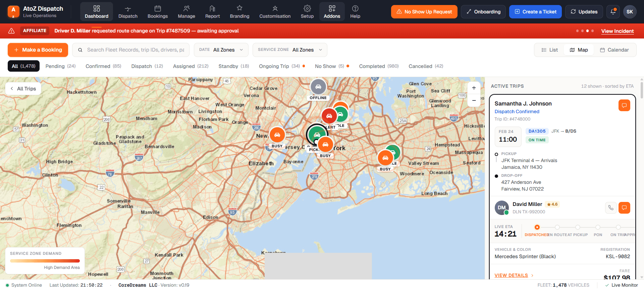Viewport: 644px width, 291px height.
Task: Select the Completed (980) tab
Action: click(379, 66)
